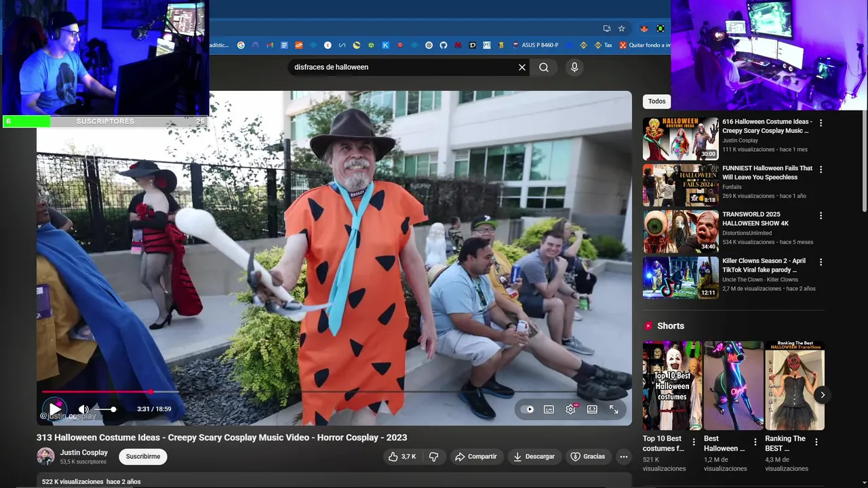Select the Todos filter chip

point(656,101)
